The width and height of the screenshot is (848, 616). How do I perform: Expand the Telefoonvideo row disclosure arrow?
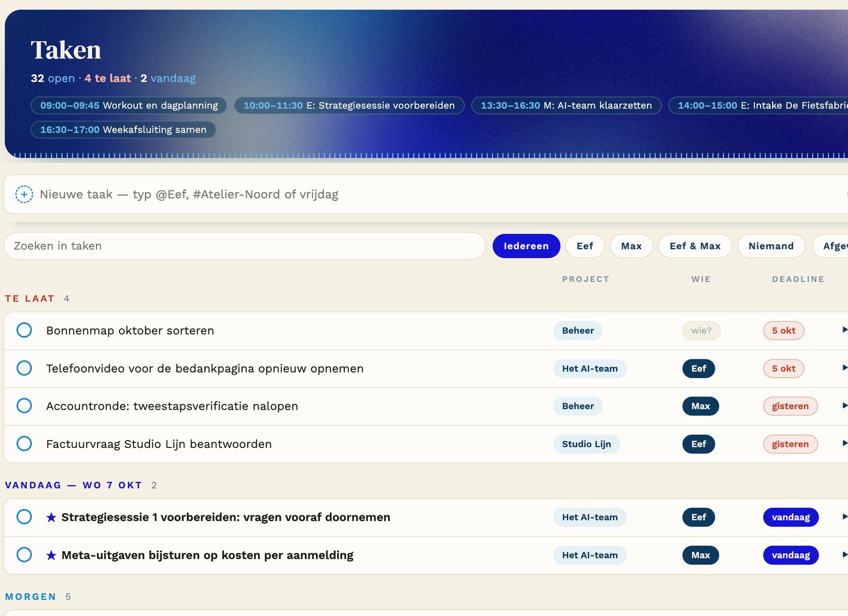click(844, 367)
